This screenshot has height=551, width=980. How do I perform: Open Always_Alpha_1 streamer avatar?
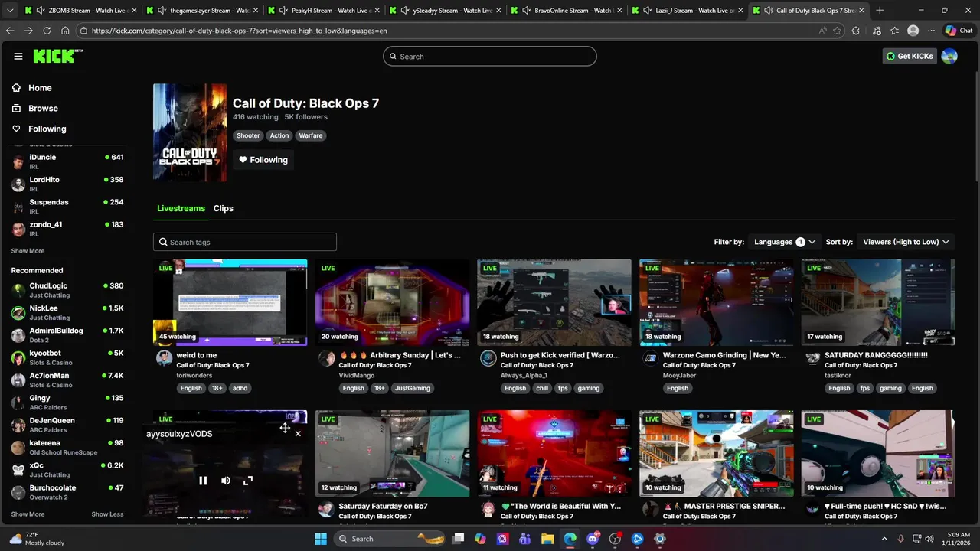tap(488, 358)
